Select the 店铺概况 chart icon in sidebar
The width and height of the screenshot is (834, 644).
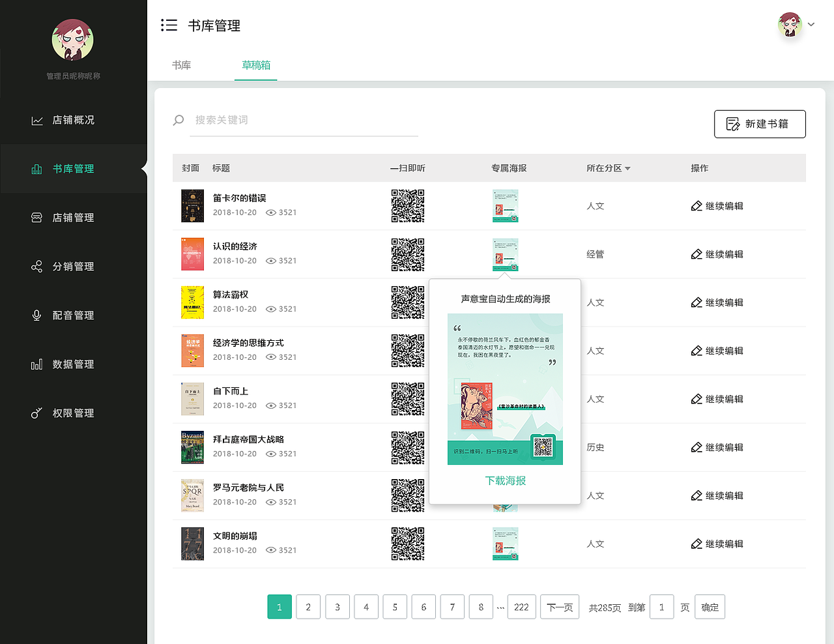point(36,120)
